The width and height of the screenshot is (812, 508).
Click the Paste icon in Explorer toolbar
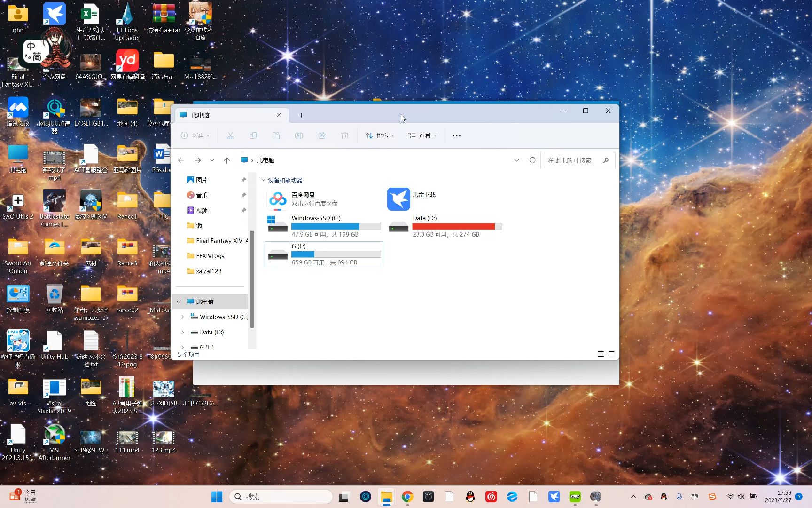(276, 135)
